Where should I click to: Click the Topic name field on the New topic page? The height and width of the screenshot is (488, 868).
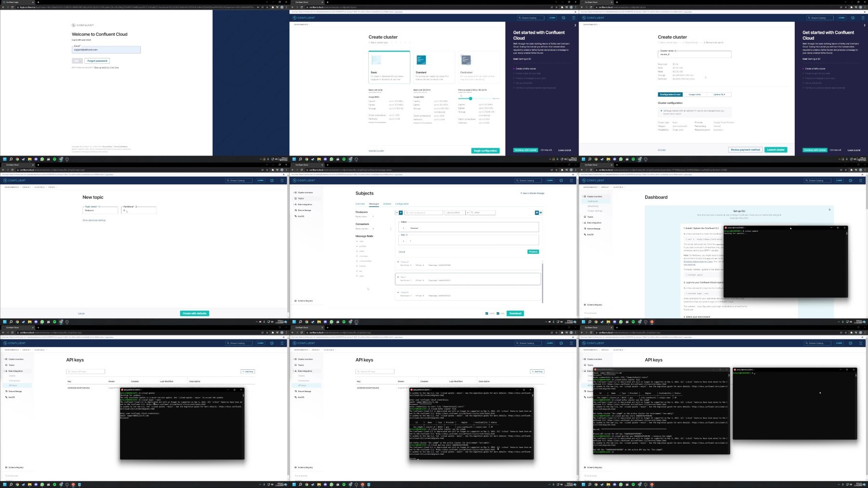point(100,210)
